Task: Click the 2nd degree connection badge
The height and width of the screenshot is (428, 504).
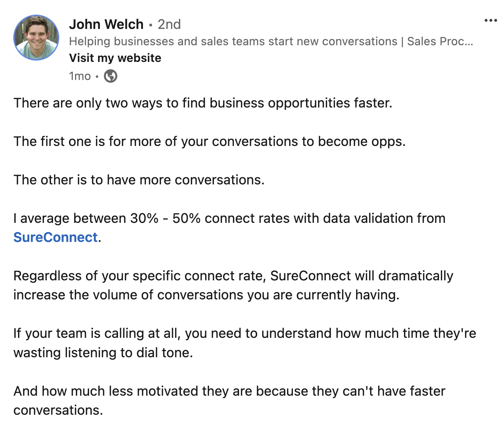Action: (x=169, y=24)
